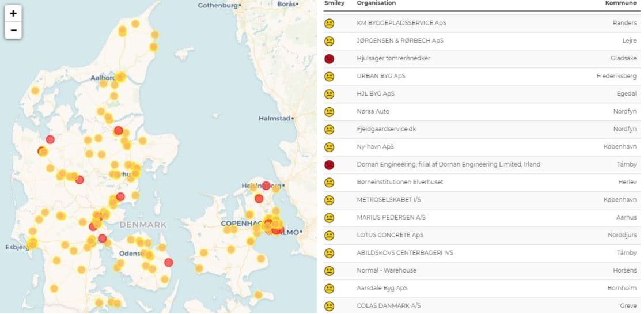Select the Normal - Warehouse organisation name
The width and height of the screenshot is (644, 314).
(x=387, y=270)
